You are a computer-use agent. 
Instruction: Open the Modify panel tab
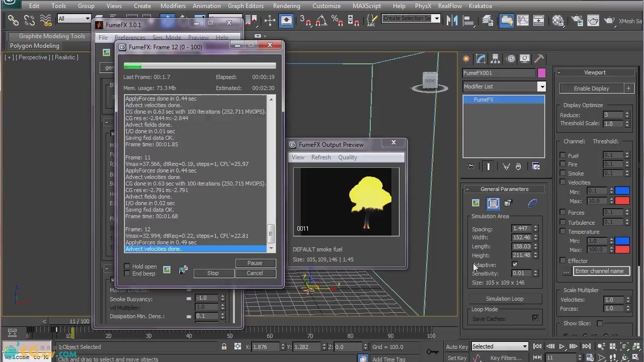pos(481,58)
